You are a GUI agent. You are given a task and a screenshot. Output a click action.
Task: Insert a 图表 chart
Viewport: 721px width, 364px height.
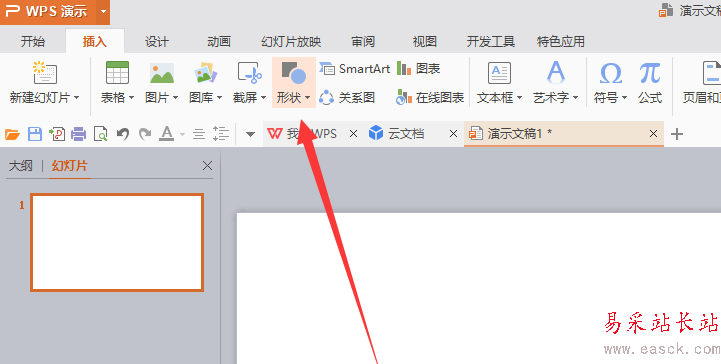tap(418, 68)
